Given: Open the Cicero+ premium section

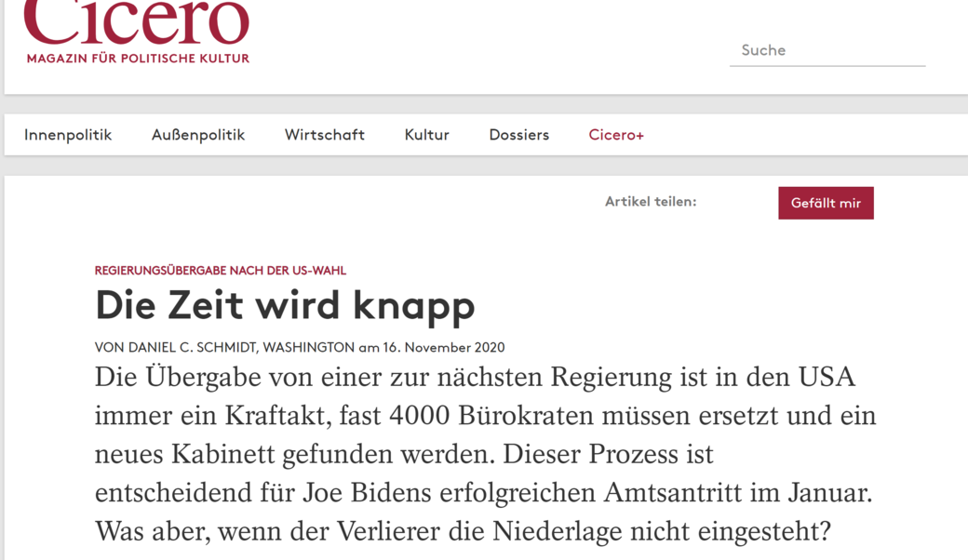Looking at the screenshot, I should point(616,135).
